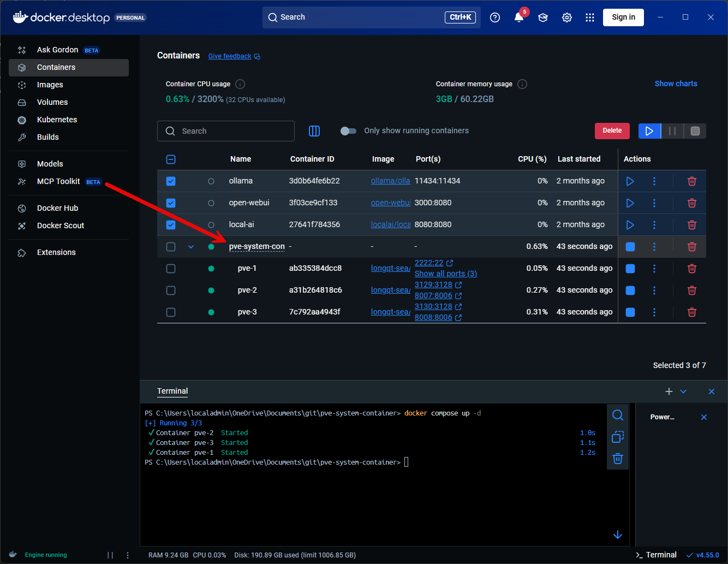Uncheck the open-webui container checkbox

click(171, 203)
